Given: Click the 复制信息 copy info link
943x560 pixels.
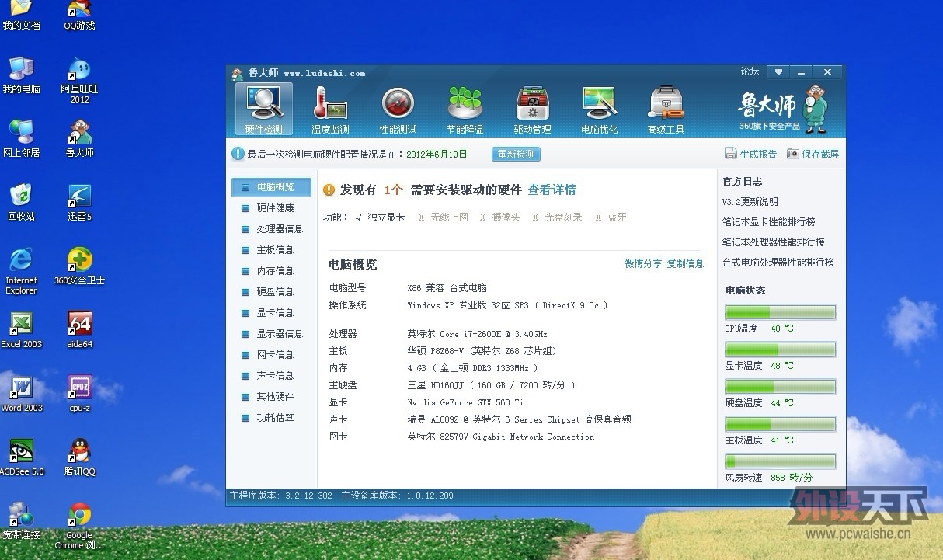Looking at the screenshot, I should [x=685, y=264].
